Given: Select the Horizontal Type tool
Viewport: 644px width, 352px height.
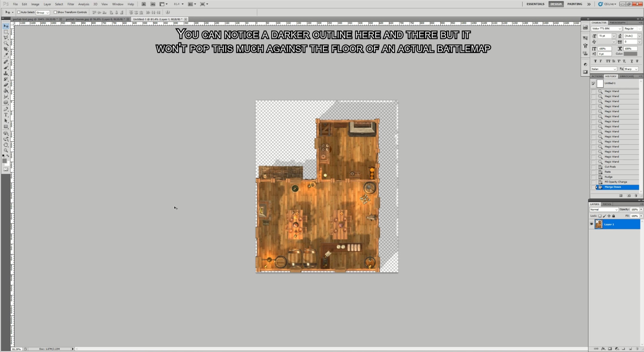Looking at the screenshot, I should (x=6, y=115).
